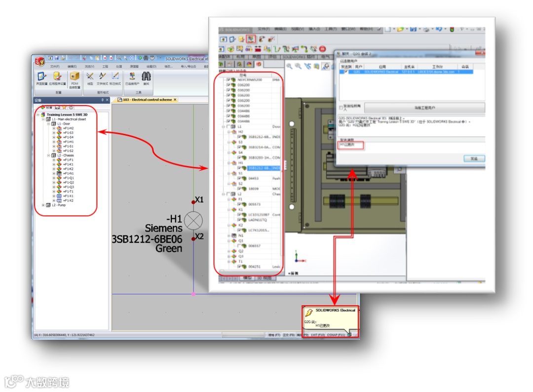Open line type styles icon

click(x=90, y=76)
